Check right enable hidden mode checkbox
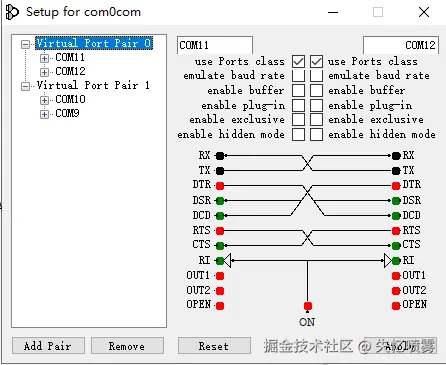 pyautogui.click(x=316, y=134)
